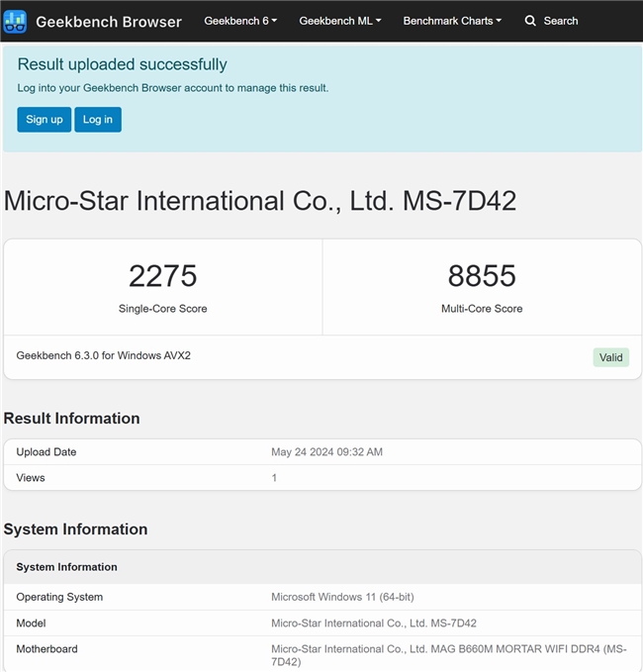Click Result uploaded successfully heading
Screen dimensions: 643x672
pos(122,64)
